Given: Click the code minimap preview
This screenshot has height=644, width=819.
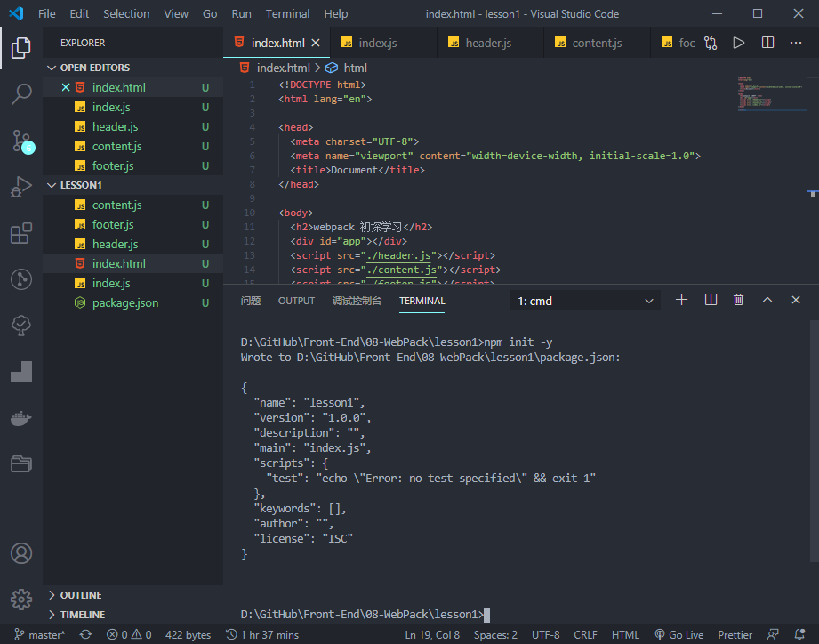Looking at the screenshot, I should (x=771, y=93).
